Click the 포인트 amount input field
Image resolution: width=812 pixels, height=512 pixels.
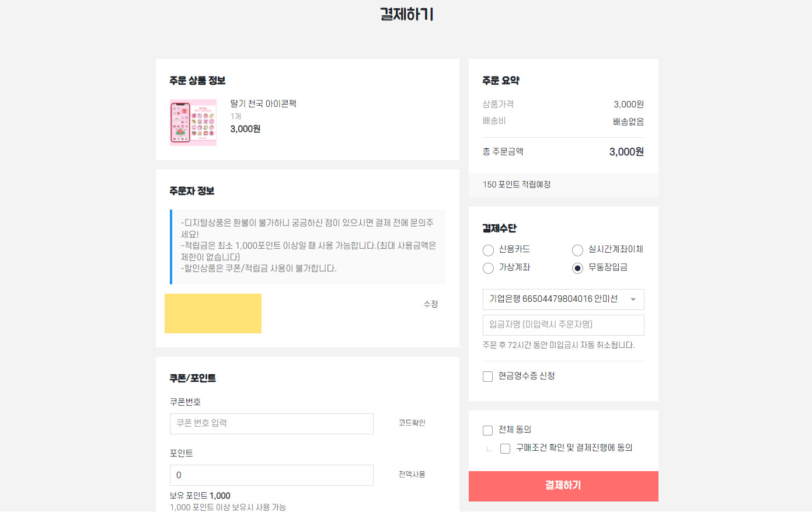(x=271, y=475)
